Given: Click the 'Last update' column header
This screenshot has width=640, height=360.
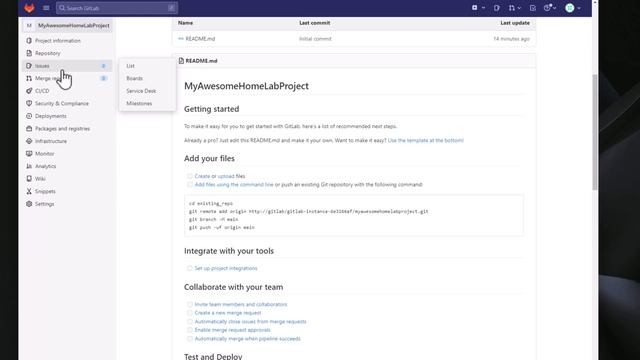Looking at the screenshot, I should (515, 23).
